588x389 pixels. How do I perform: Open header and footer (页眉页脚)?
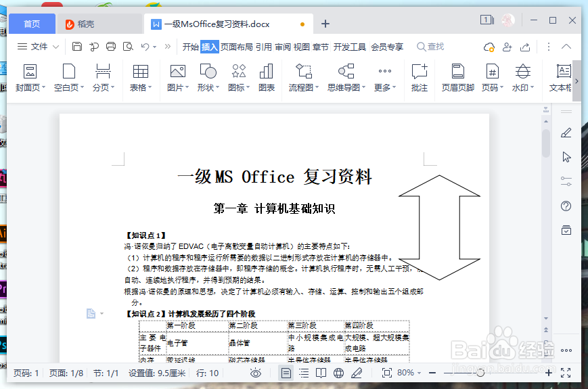458,78
